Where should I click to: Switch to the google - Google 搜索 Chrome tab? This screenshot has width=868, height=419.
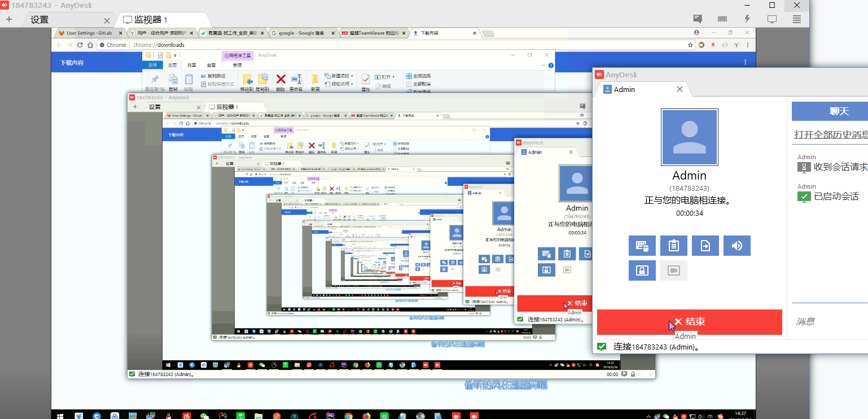coord(303,33)
